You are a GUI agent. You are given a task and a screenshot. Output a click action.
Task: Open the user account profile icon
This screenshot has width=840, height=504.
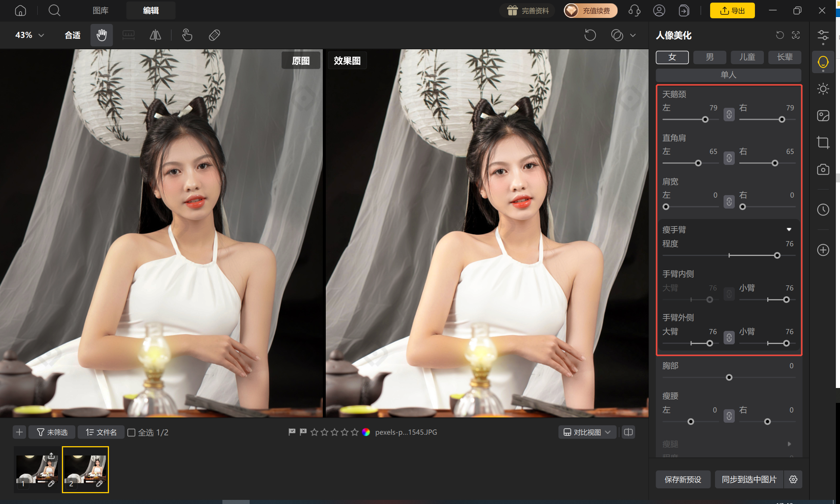coord(659,10)
